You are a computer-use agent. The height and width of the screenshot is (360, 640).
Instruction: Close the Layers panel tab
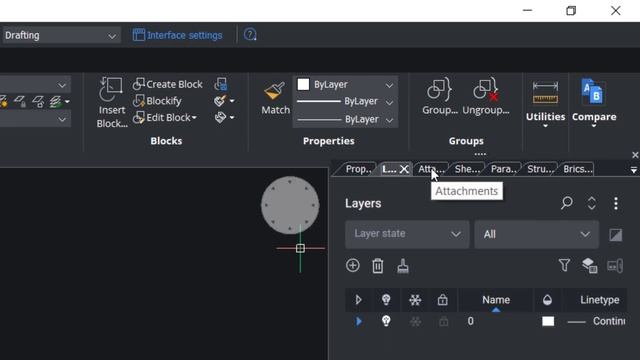(404, 169)
